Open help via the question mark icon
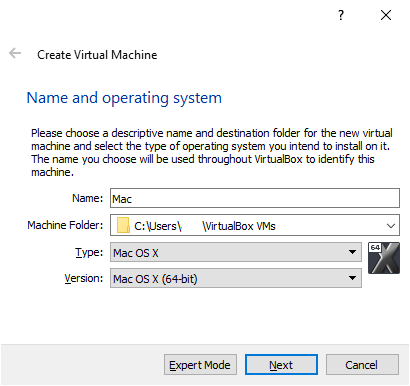 coord(341,15)
